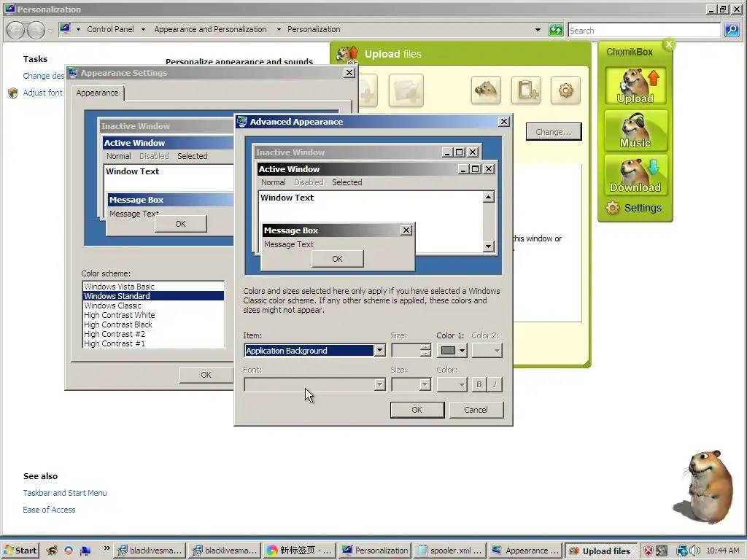Open the address bar history dropdown
The width and height of the screenshot is (747, 560).
coord(538,29)
